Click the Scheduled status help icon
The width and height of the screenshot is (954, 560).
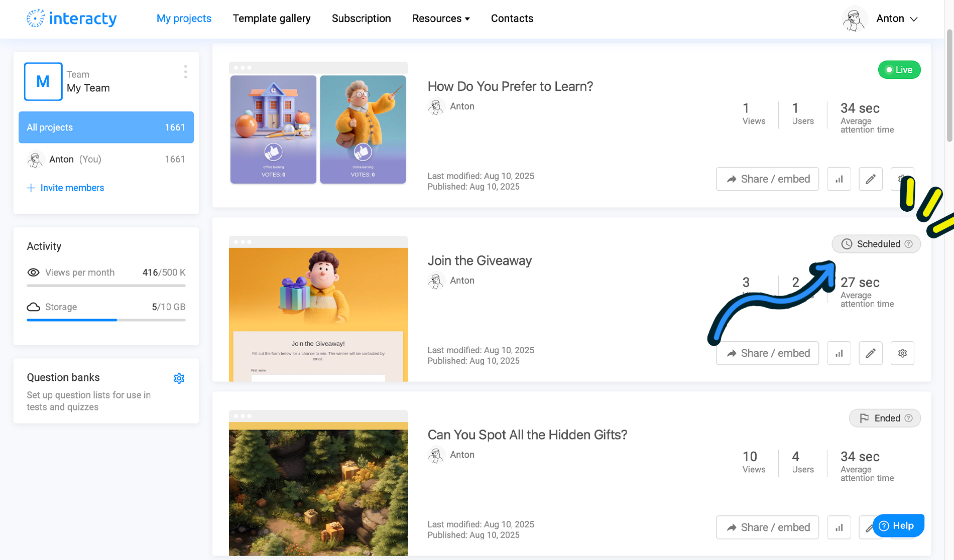(908, 244)
